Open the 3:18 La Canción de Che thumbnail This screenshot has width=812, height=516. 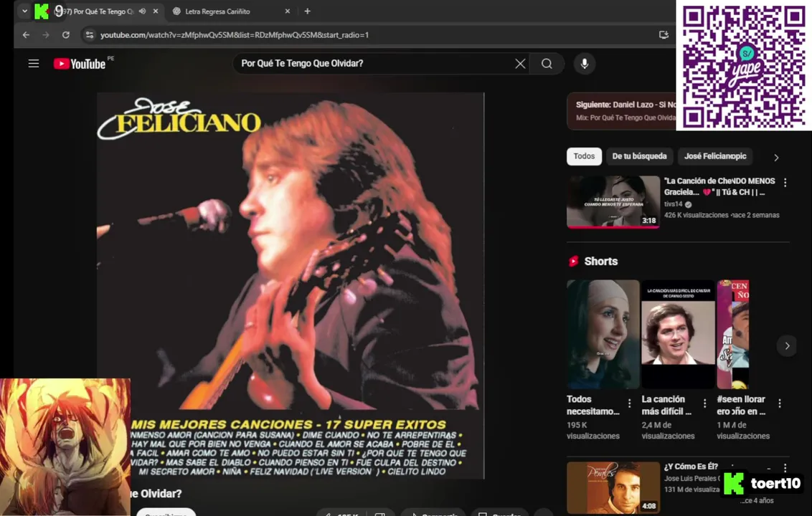613,202
